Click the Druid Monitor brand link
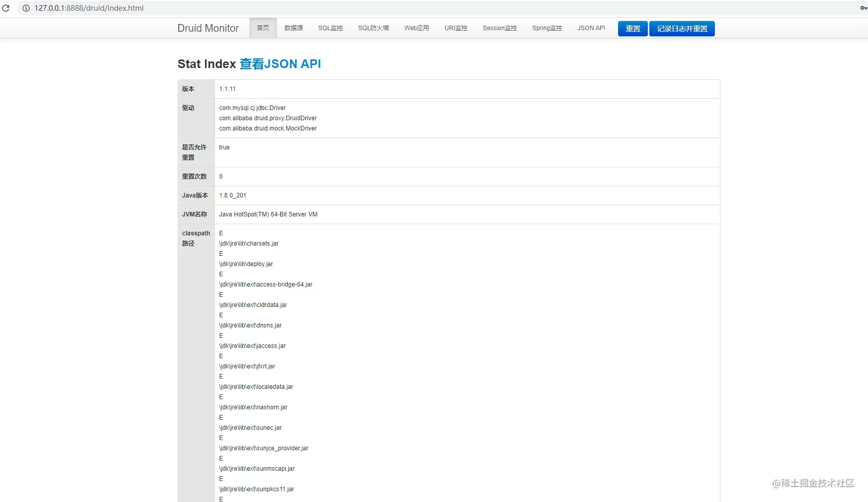The image size is (868, 502). pyautogui.click(x=208, y=28)
